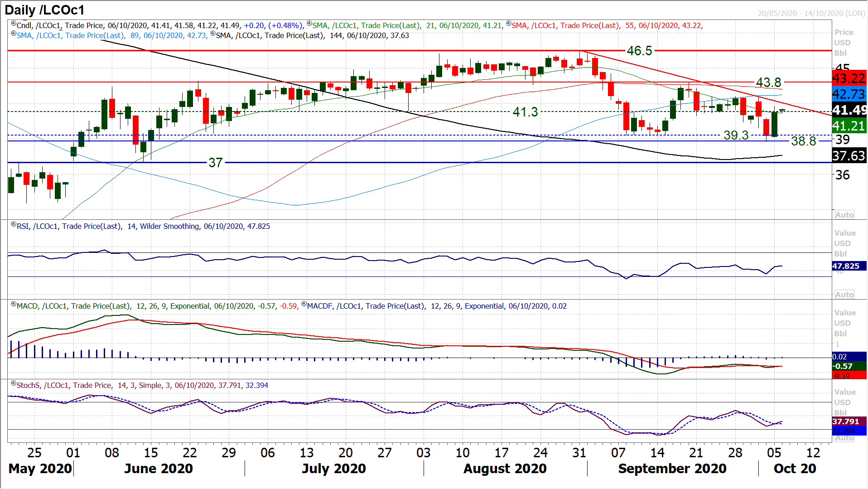
Task: Click the Cndl series legend icon
Action: [x=14, y=24]
